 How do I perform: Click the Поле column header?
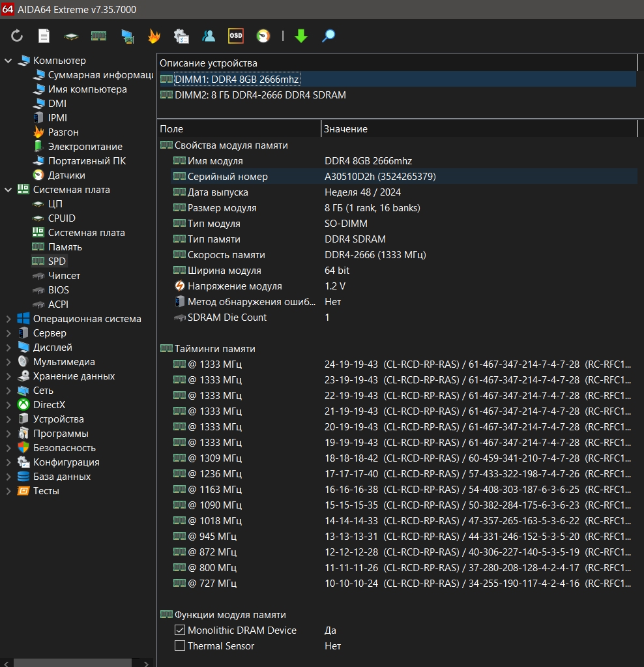(239, 129)
